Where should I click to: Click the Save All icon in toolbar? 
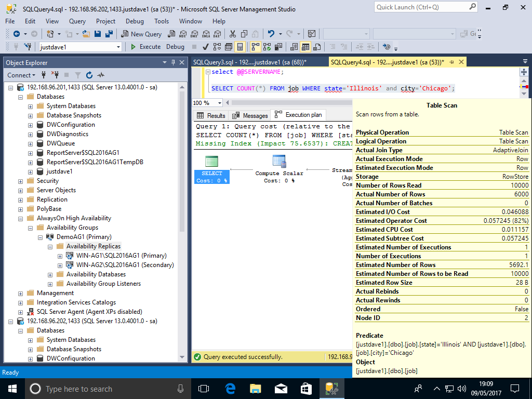pyautogui.click(x=110, y=34)
